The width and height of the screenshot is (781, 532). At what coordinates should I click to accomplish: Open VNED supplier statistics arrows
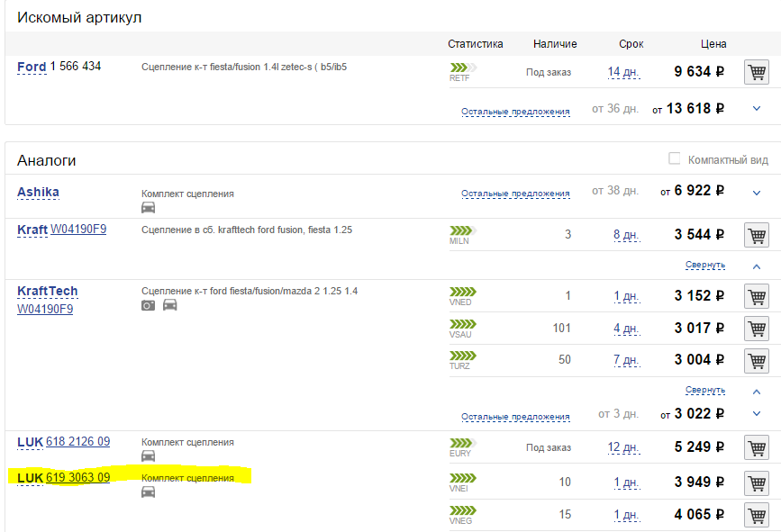[463, 292]
